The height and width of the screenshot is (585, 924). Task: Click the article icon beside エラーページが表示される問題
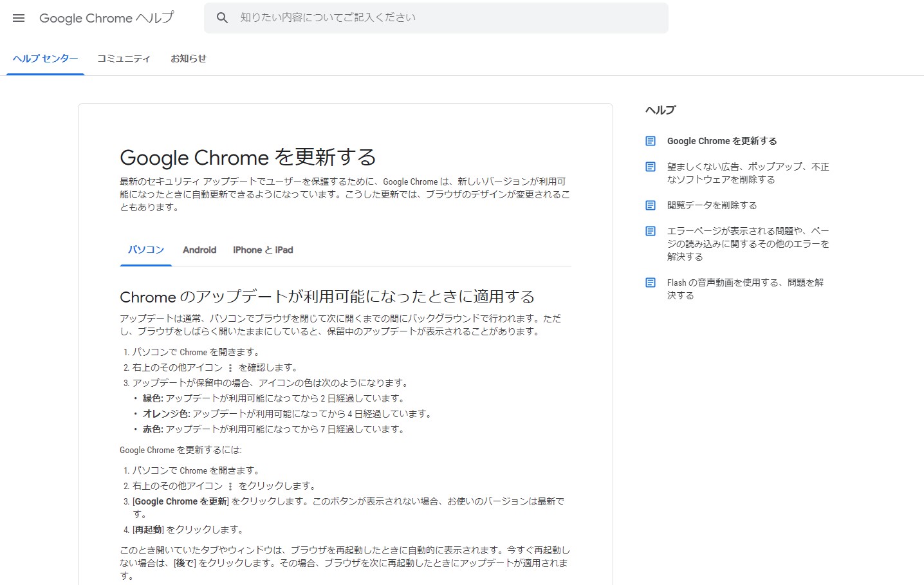point(651,231)
